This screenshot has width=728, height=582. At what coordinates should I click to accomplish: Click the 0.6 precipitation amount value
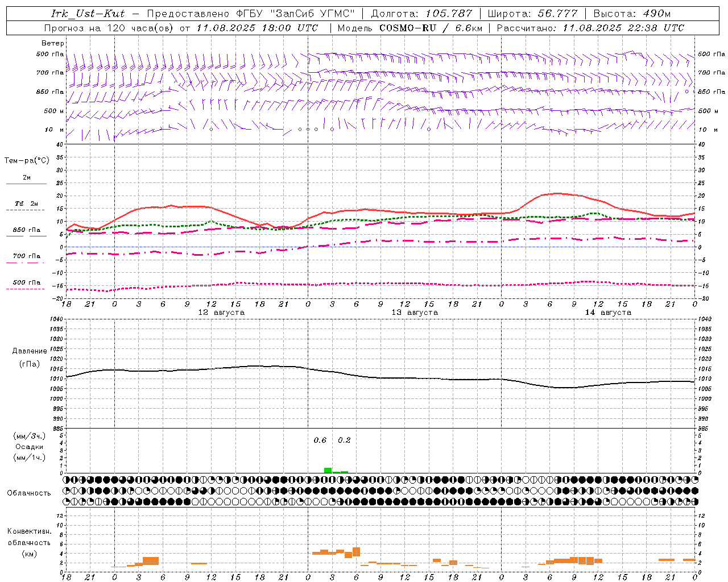(x=320, y=440)
